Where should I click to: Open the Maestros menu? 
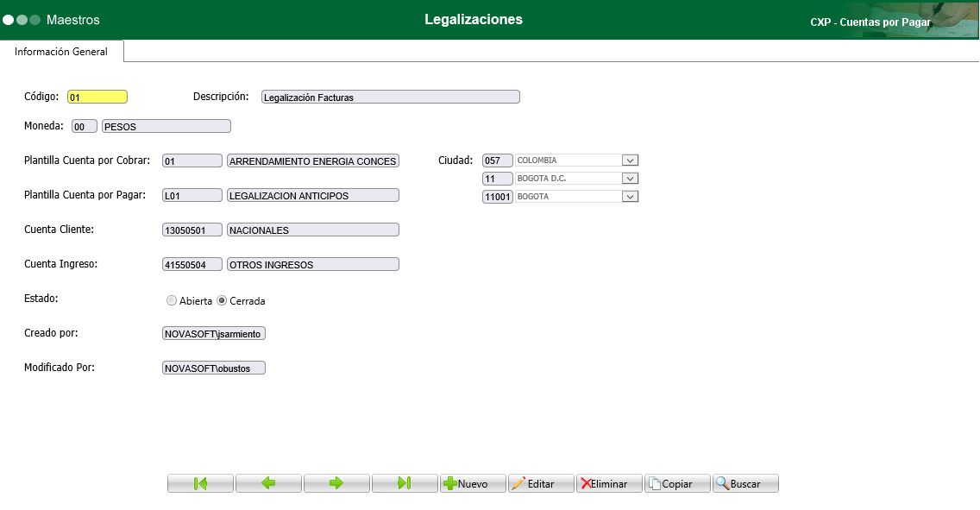coord(72,19)
